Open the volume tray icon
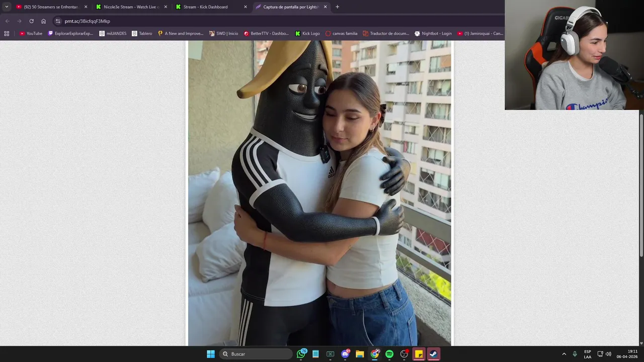Image resolution: width=644 pixels, height=362 pixels. pyautogui.click(x=608, y=354)
